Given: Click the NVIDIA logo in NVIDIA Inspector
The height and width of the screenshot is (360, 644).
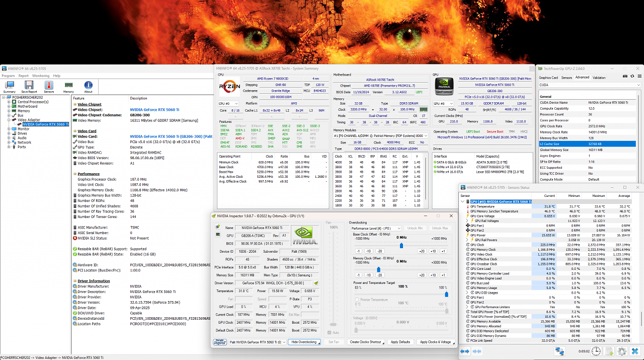Looking at the screenshot, I should tap(305, 236).
